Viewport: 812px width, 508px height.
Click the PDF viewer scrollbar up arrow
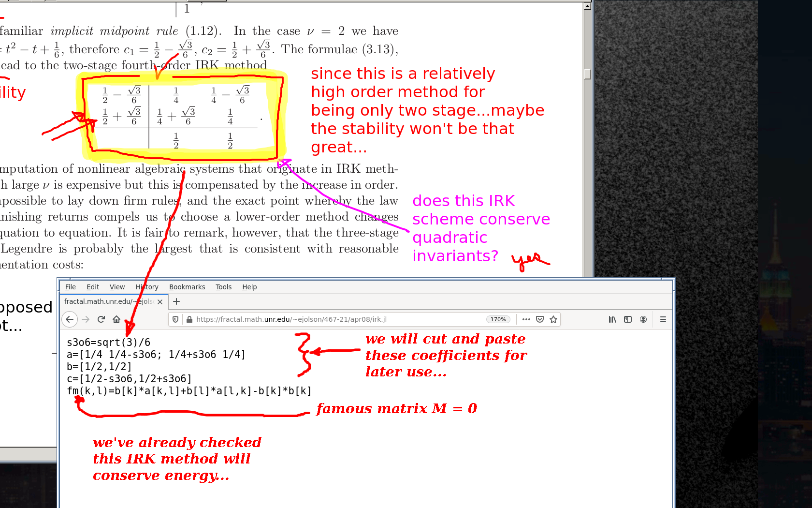coord(587,6)
